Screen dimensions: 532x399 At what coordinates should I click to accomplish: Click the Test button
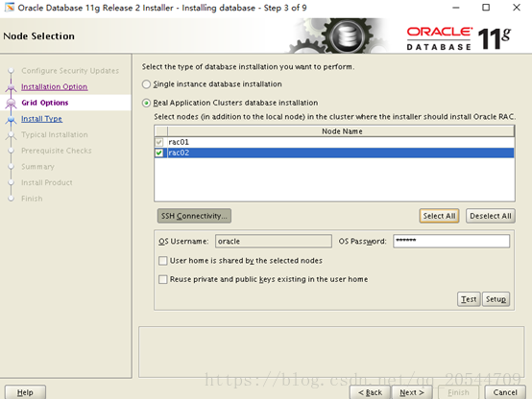469,299
